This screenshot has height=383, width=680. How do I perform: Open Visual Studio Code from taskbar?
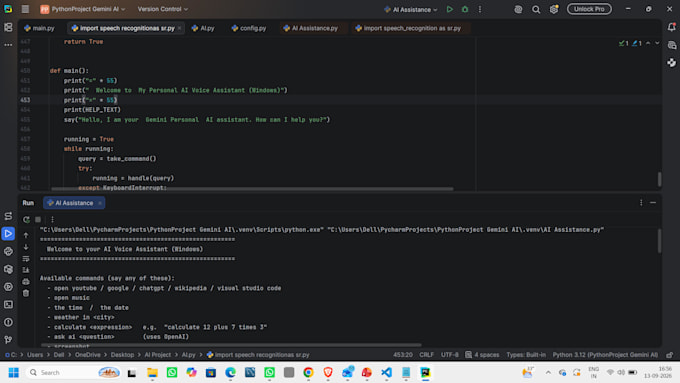tap(386, 373)
